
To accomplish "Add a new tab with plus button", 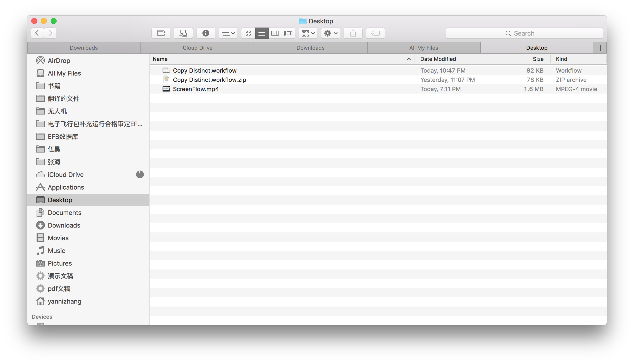I will click(x=600, y=48).
